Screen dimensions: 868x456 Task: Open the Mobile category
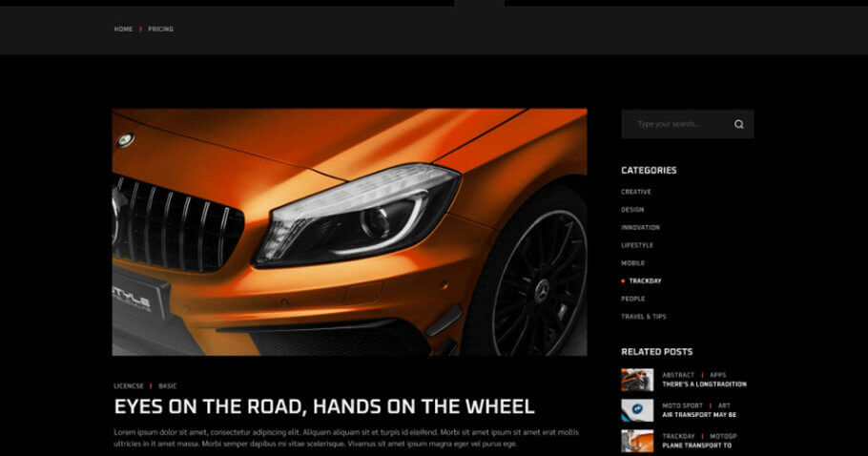632,263
